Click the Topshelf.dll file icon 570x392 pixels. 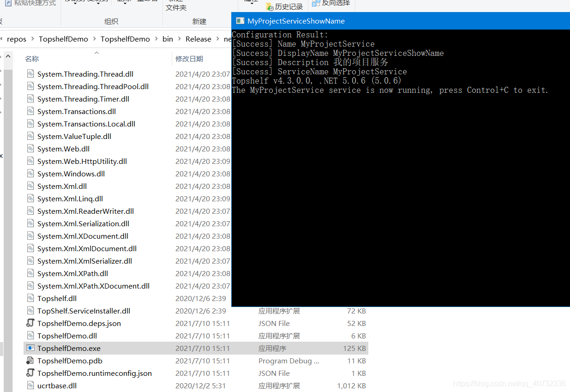[30, 298]
